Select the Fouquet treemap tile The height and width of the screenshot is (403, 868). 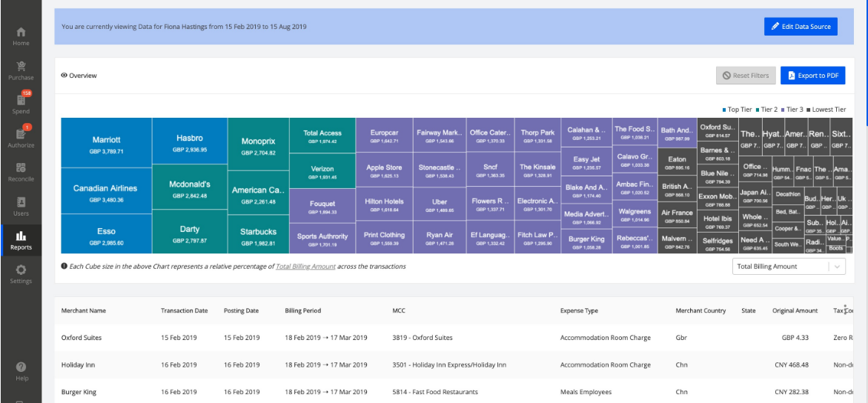tap(322, 206)
